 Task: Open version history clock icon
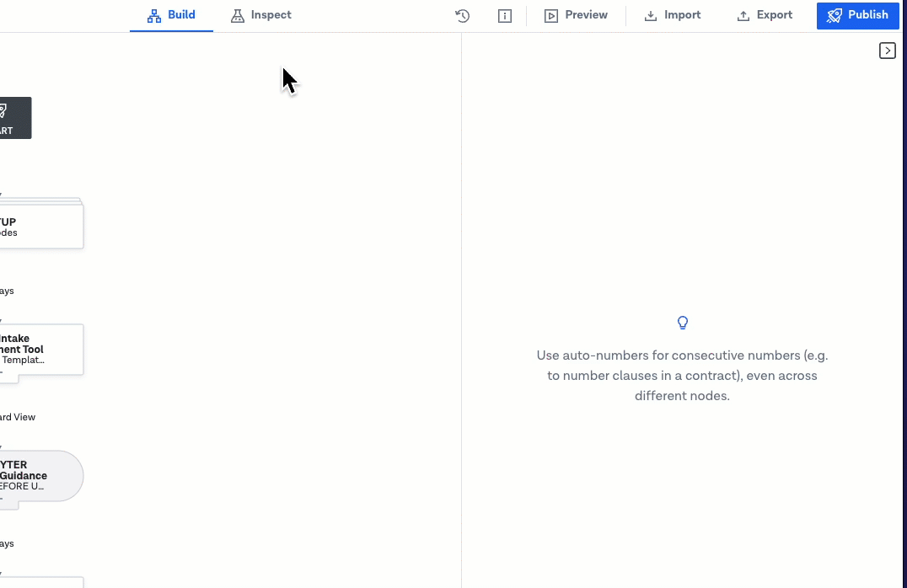[462, 16]
